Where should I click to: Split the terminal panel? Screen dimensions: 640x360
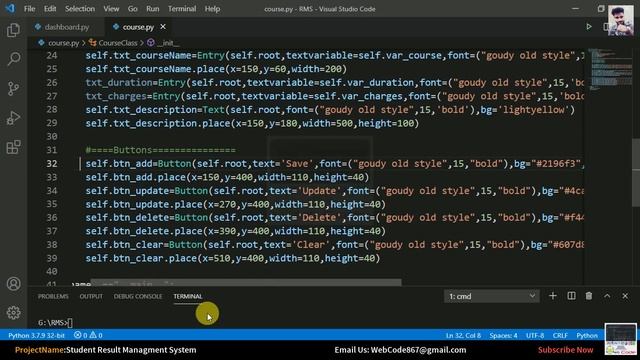[x=571, y=296]
